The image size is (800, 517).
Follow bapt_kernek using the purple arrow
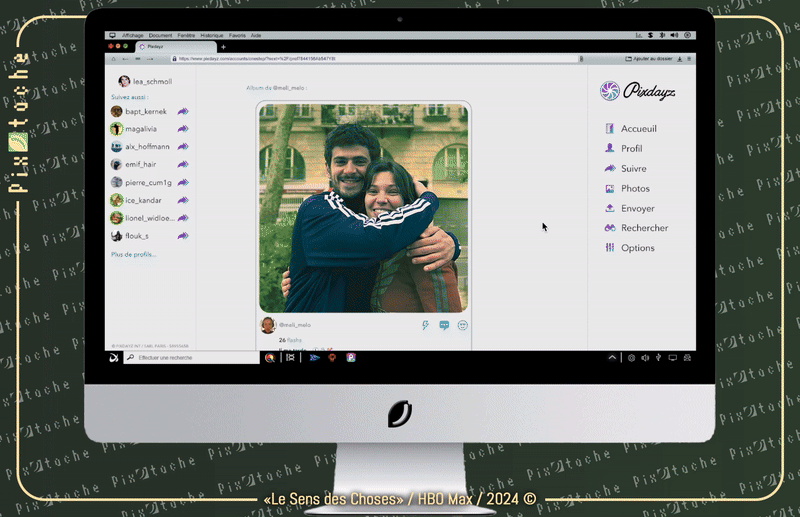pyautogui.click(x=183, y=112)
